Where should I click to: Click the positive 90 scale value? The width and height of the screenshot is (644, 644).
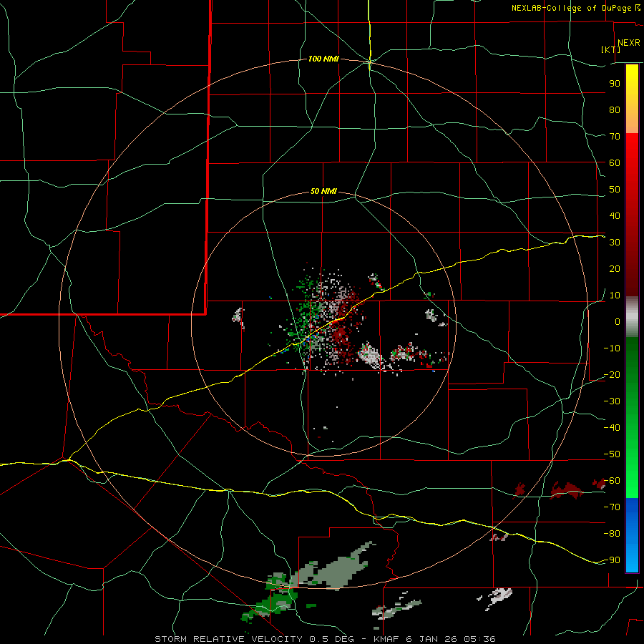(615, 84)
